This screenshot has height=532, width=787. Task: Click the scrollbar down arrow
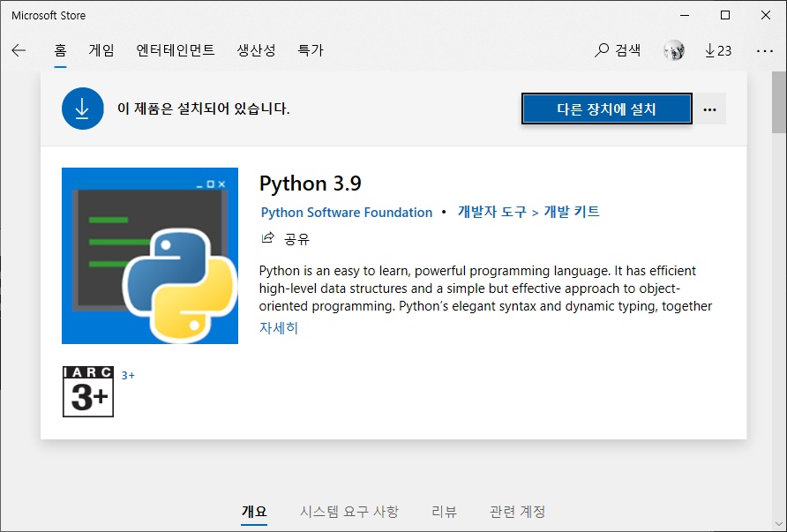779,525
